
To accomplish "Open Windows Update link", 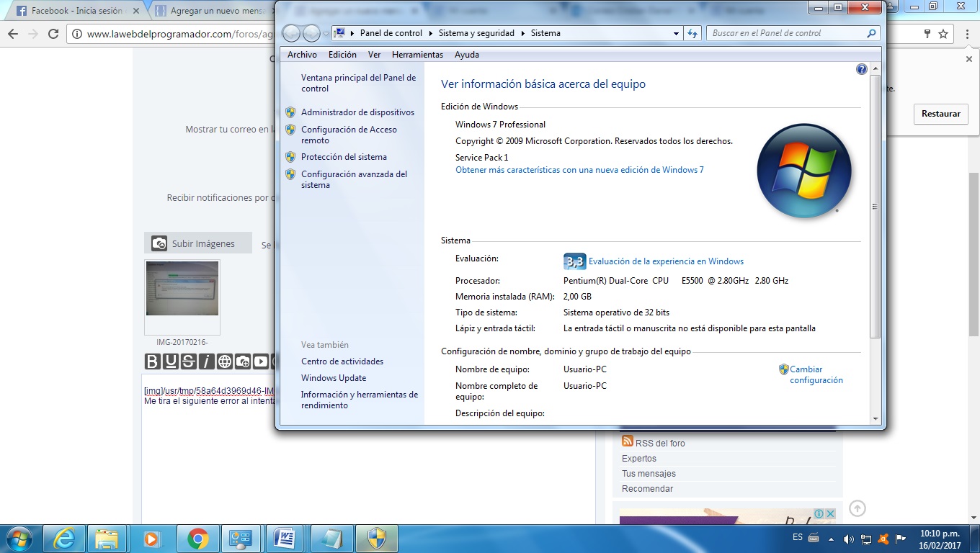I will click(334, 378).
